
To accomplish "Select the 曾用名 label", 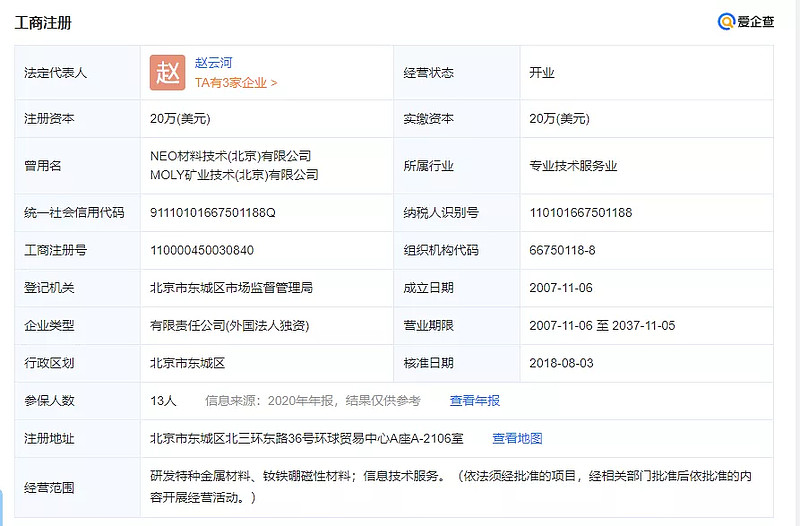I will point(42,166).
